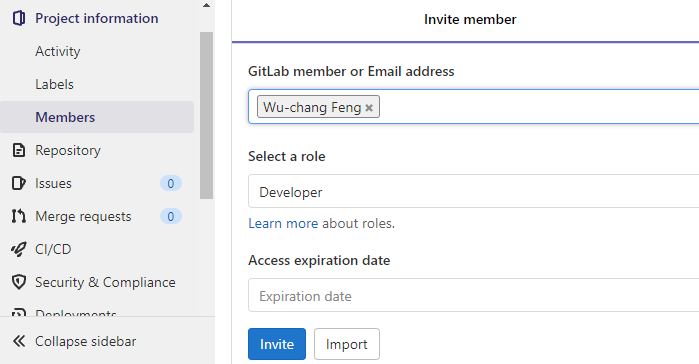Open the Learn more roles link
Viewport: 699px width, 364px height.
tap(283, 223)
